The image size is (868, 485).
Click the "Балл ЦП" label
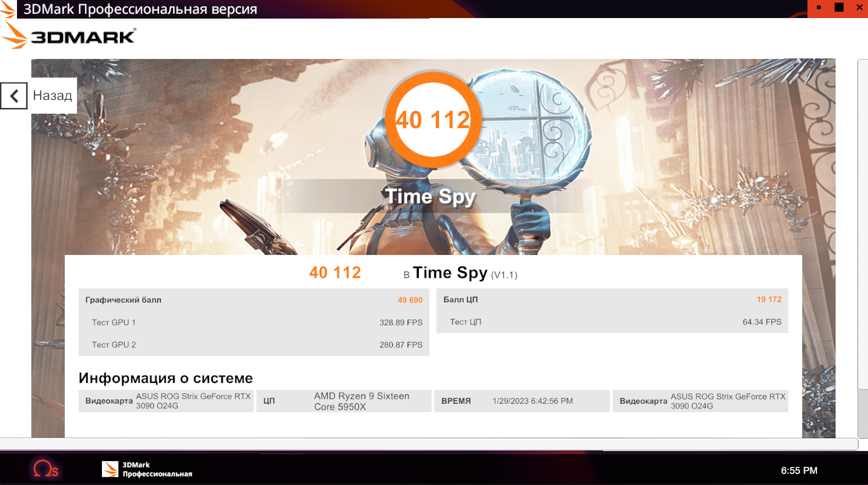[461, 300]
